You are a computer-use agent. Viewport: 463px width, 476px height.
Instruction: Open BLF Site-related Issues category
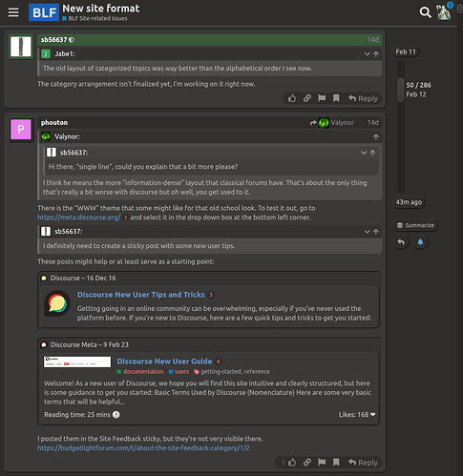click(x=95, y=18)
